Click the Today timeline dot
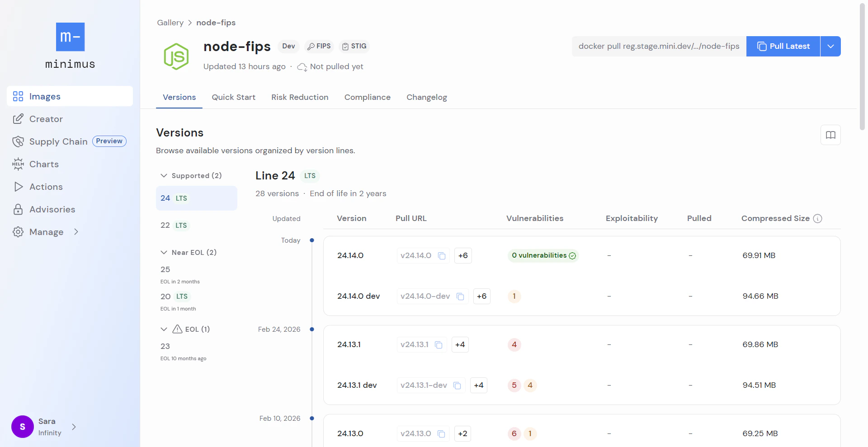The width and height of the screenshot is (868, 447). point(312,240)
